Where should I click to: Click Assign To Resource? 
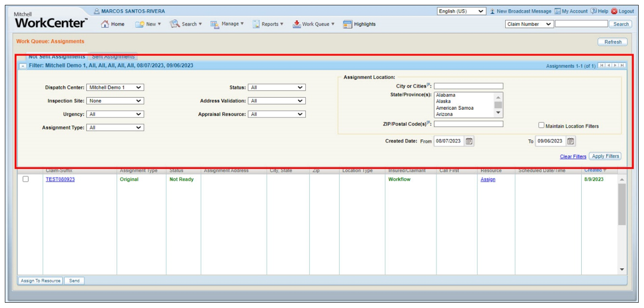[x=40, y=281]
